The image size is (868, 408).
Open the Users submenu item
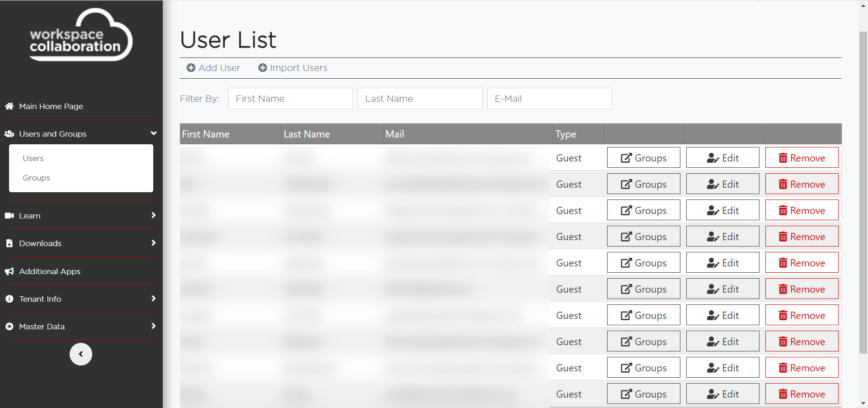pos(33,158)
